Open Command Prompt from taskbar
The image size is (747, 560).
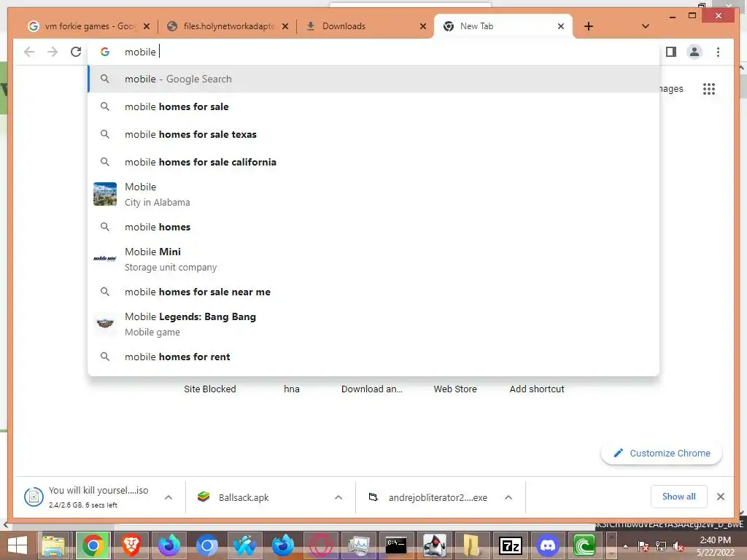point(396,545)
